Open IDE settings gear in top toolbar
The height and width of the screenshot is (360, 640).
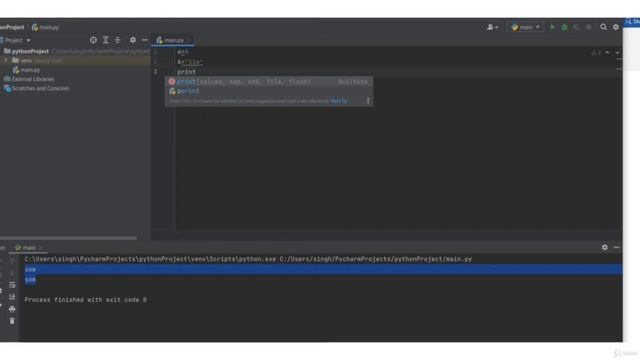coord(616,27)
